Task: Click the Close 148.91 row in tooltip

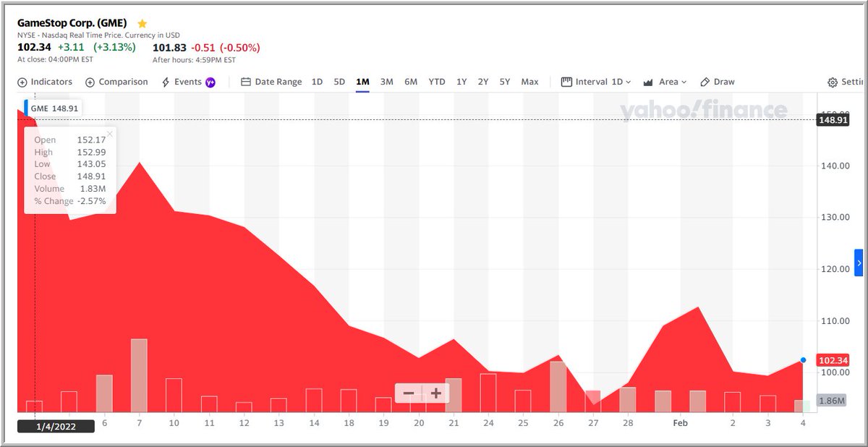Action: (x=70, y=176)
